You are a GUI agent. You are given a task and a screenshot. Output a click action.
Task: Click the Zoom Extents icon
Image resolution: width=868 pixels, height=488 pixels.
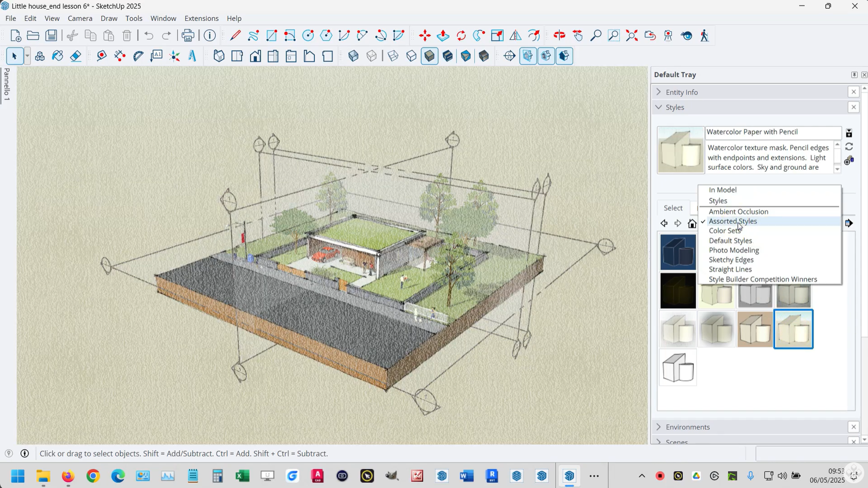click(632, 36)
